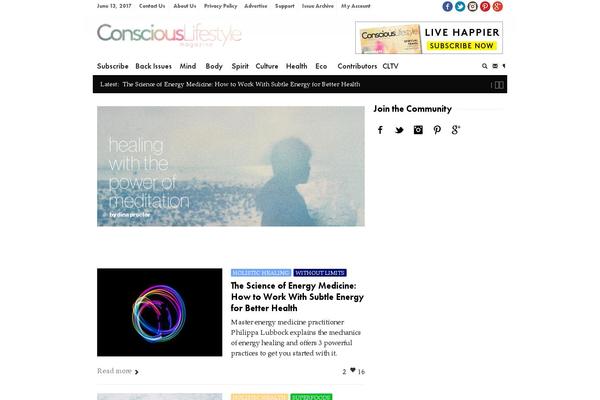This screenshot has height=400, width=600.
Task: Open the Instagram icon in the top header
Action: click(x=473, y=7)
